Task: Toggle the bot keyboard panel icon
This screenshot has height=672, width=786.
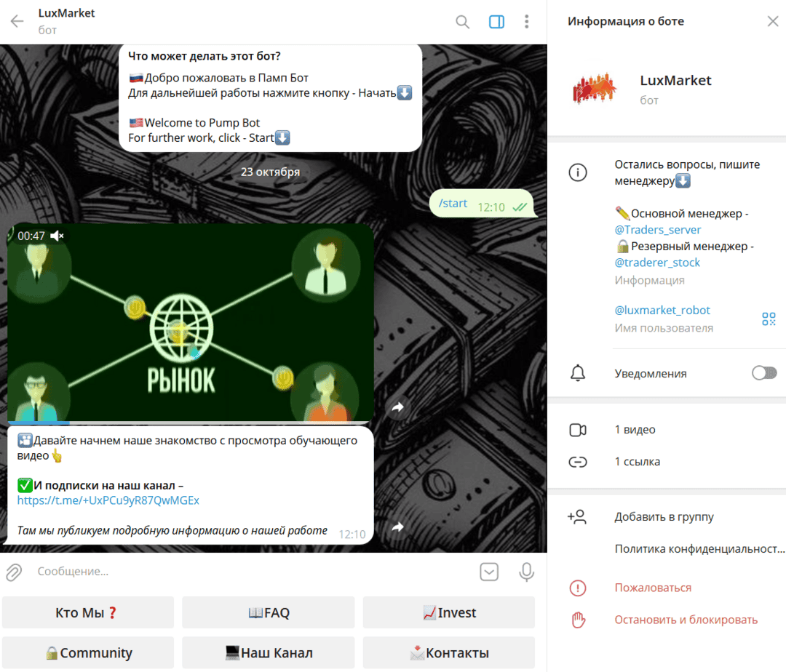Action: [489, 572]
